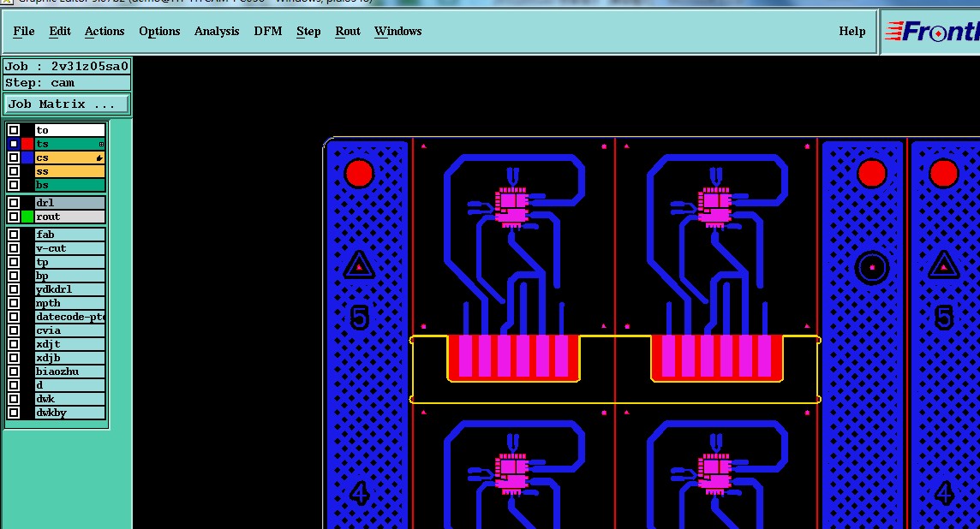Click the green color swatch of rout layer

coord(27,217)
